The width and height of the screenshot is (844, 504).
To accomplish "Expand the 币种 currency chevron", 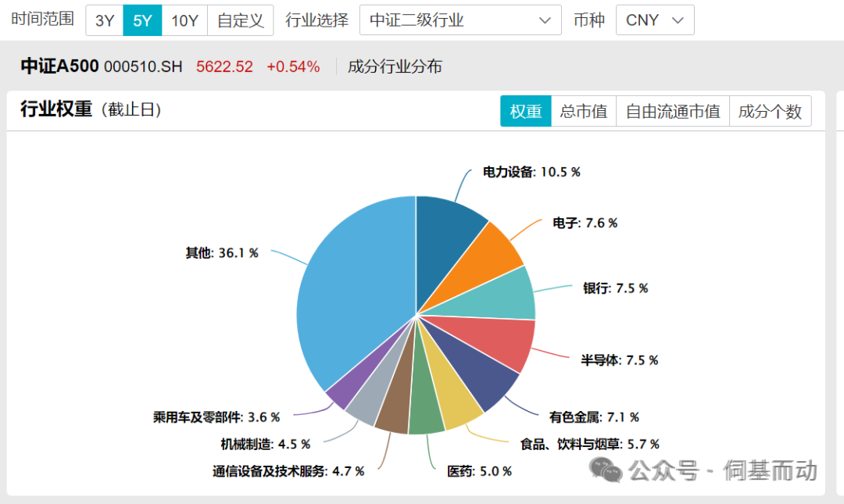I will point(677,20).
